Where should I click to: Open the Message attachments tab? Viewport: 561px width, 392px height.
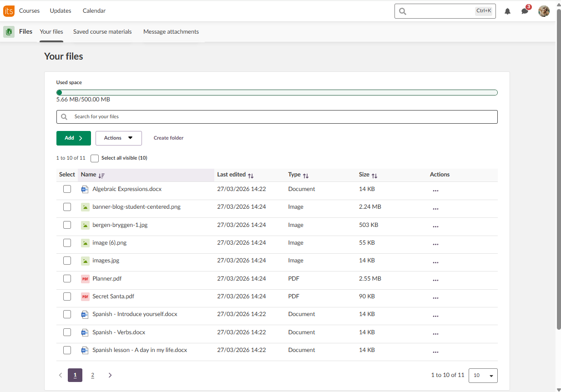point(171,32)
